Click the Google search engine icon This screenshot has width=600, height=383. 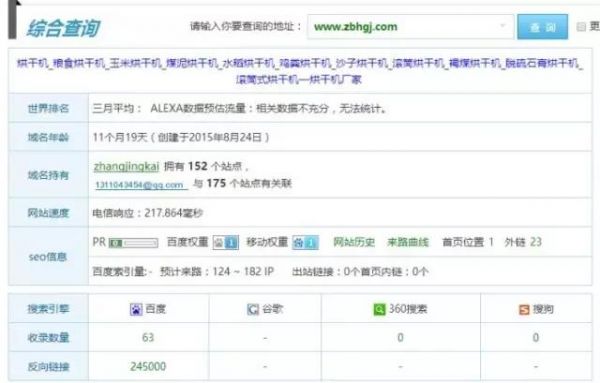pos(253,309)
